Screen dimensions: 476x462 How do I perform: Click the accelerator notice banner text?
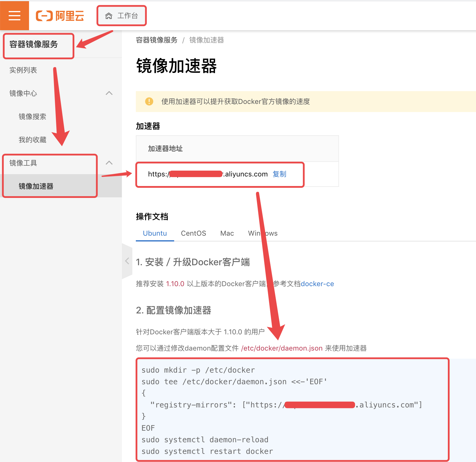(x=236, y=102)
